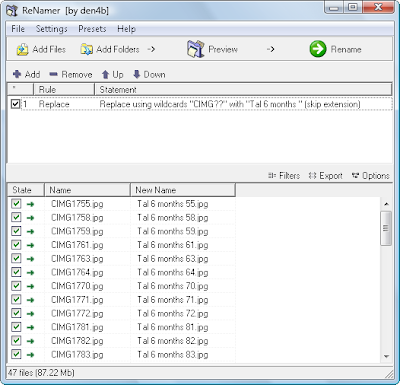
Task: Select new name Tal 6 months 70.jpg
Action: pyautogui.click(x=173, y=286)
